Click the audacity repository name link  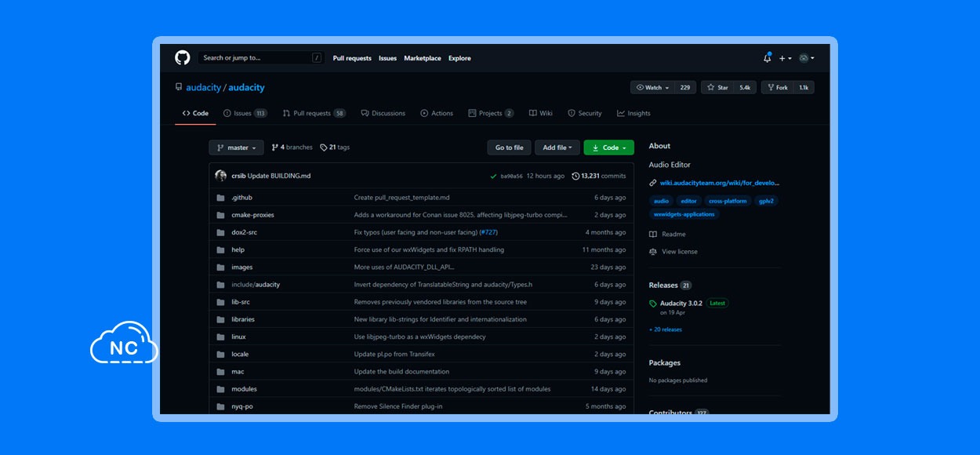246,88
